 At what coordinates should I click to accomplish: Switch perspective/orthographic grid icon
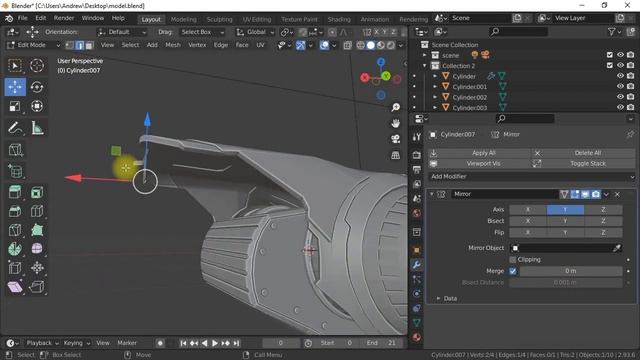point(395,155)
